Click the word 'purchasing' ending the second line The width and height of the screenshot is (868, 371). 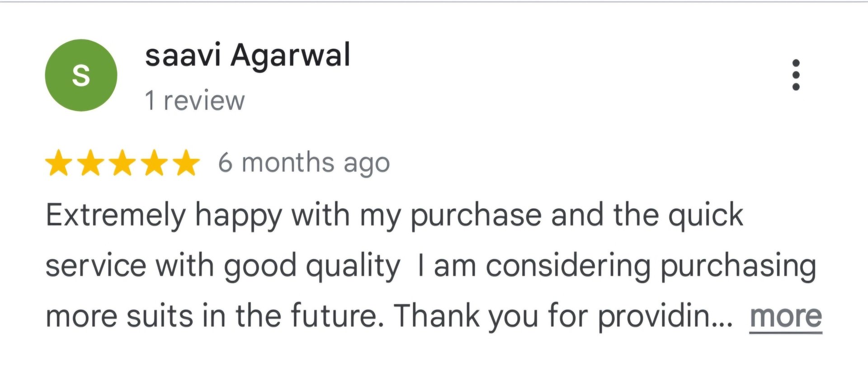click(x=738, y=266)
